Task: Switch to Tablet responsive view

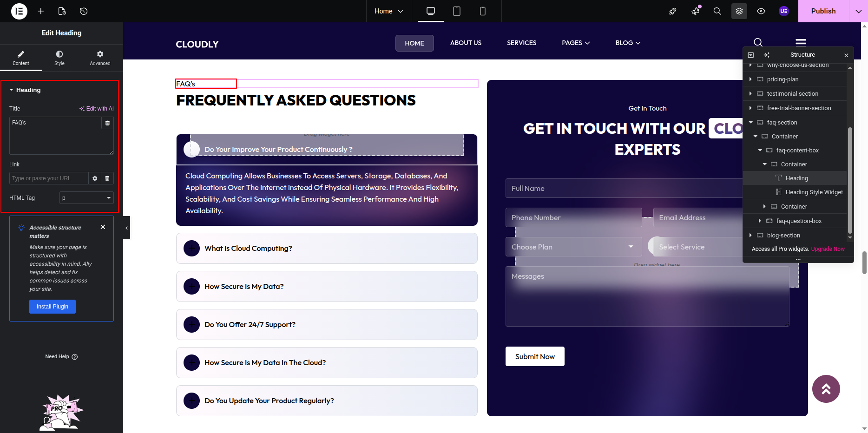Action: [x=457, y=11]
